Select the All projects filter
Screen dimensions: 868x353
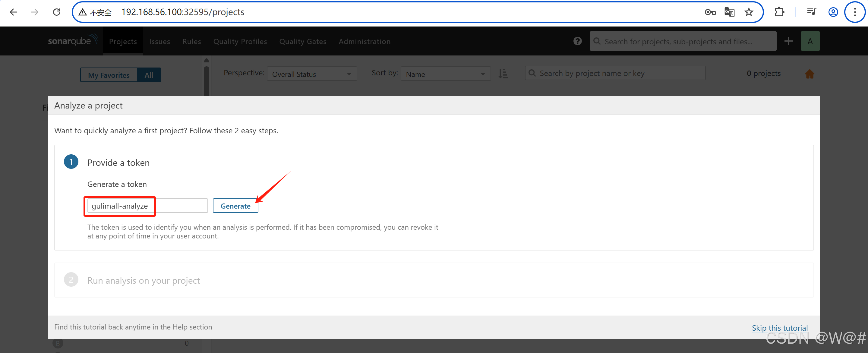[x=149, y=75]
